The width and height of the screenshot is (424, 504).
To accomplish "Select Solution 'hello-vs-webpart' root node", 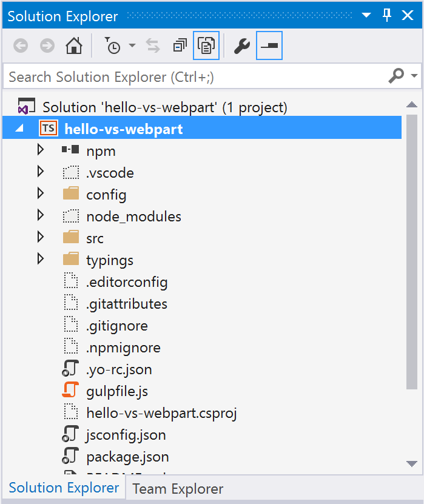I will (164, 107).
